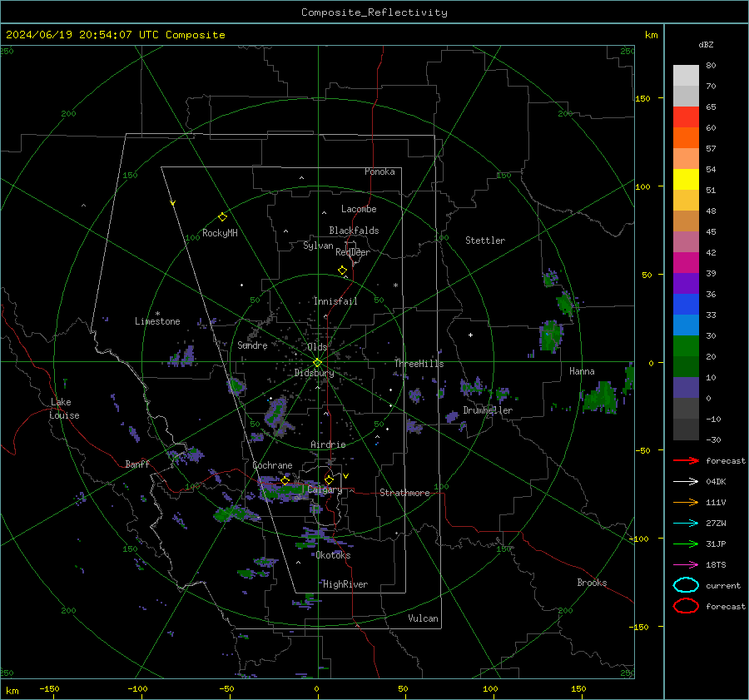Click the yellow radar site marker near Didsbury

coord(317,363)
